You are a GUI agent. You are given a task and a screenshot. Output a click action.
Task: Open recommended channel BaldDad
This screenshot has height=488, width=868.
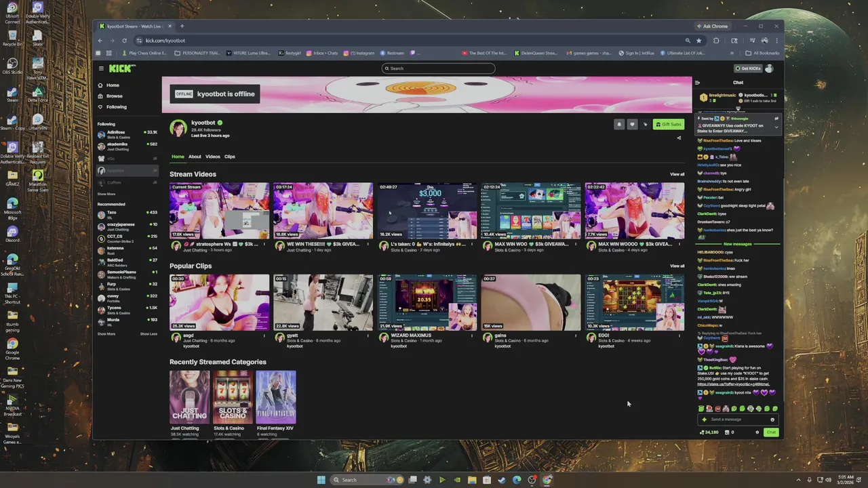[127, 262]
